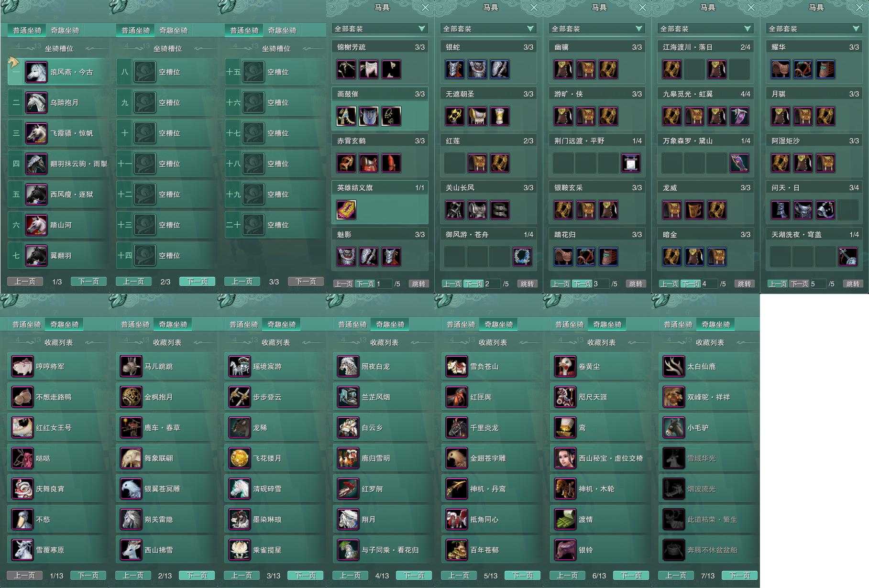Screen dimensions: 869x588
Task: Click the 阿湿矩沙 set title
Action: click(785, 141)
